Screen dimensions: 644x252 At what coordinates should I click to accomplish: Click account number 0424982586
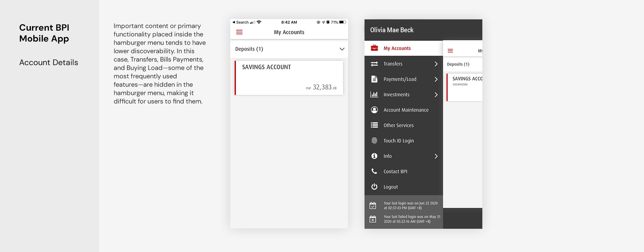pyautogui.click(x=460, y=84)
